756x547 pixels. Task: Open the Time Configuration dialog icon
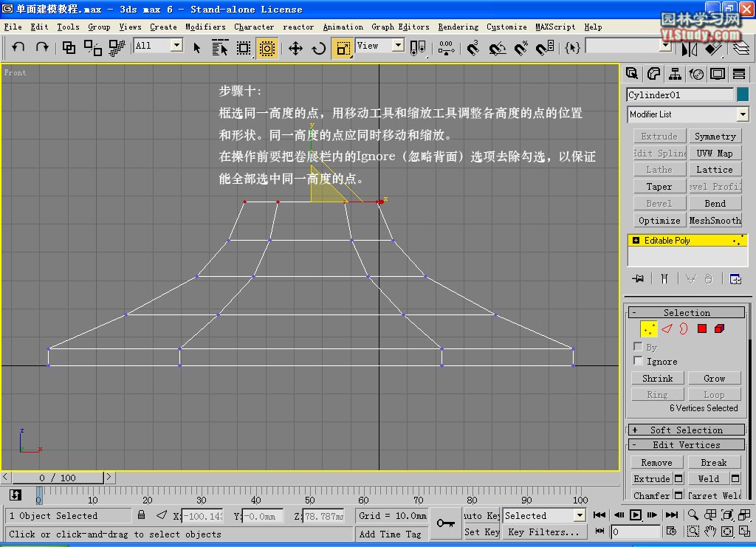671,531
